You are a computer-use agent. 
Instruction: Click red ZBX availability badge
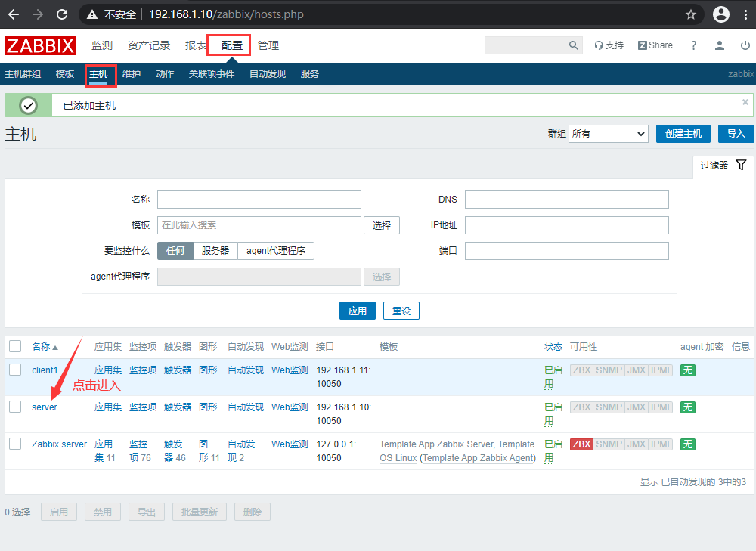point(581,444)
